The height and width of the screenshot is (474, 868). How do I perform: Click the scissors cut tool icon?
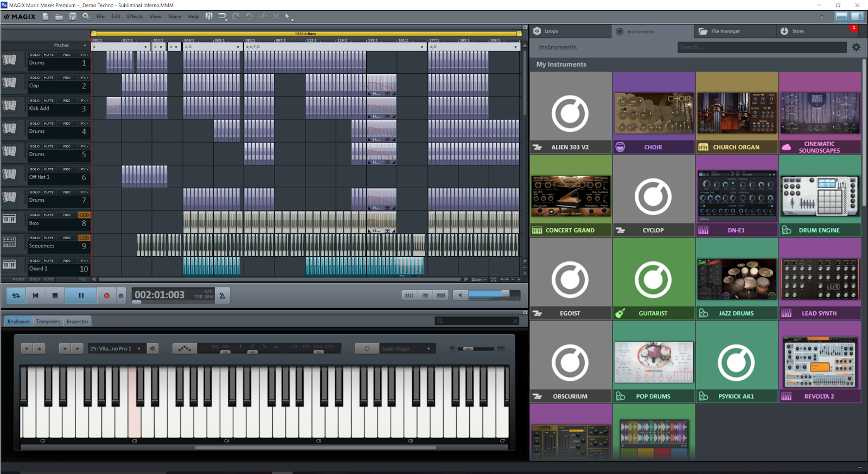click(263, 17)
